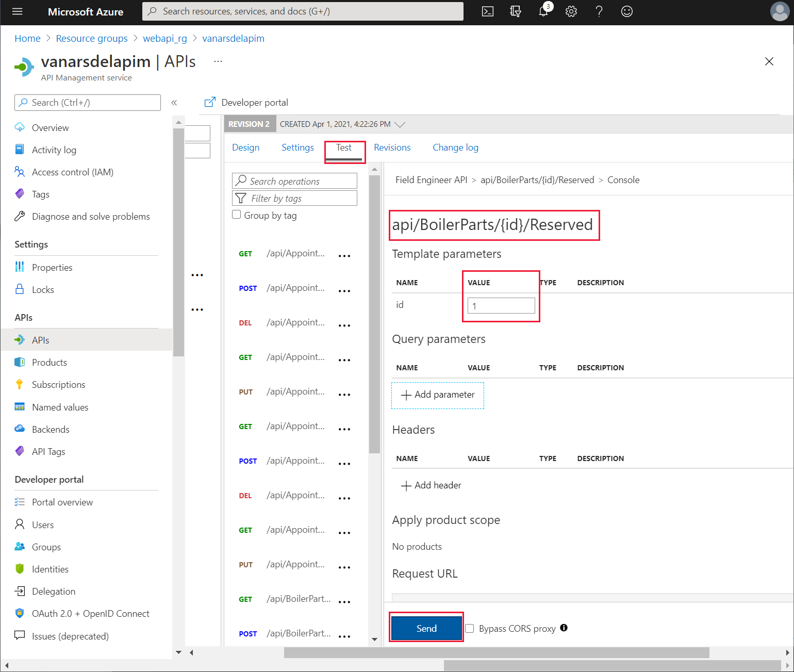Select the Test tab
The height and width of the screenshot is (672, 794).
(x=344, y=147)
